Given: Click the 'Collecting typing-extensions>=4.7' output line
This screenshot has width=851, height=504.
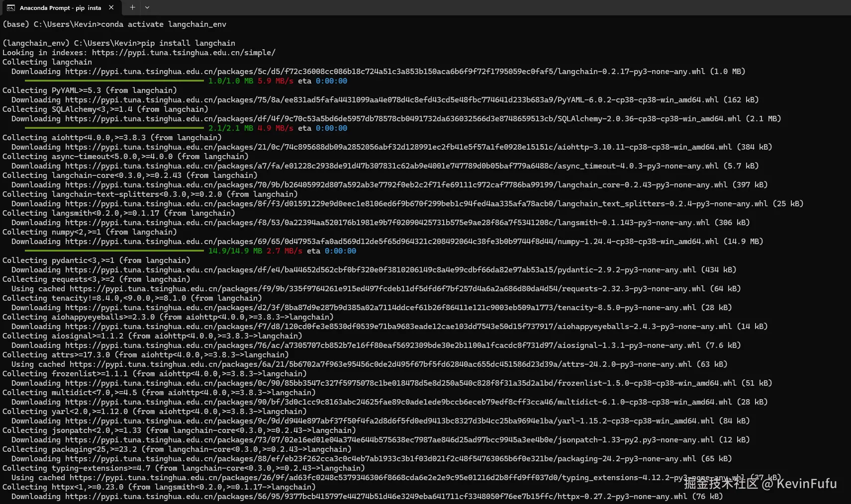Looking at the screenshot, I should pos(184,468).
